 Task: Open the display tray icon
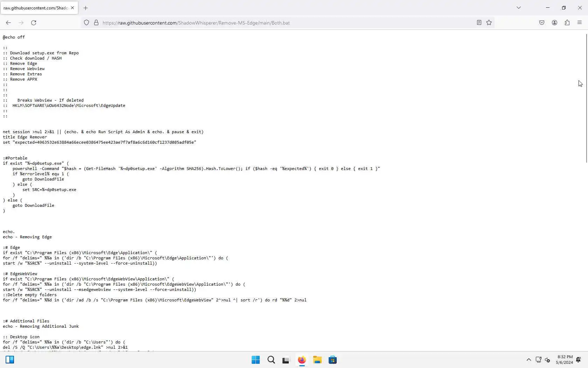(x=538, y=360)
